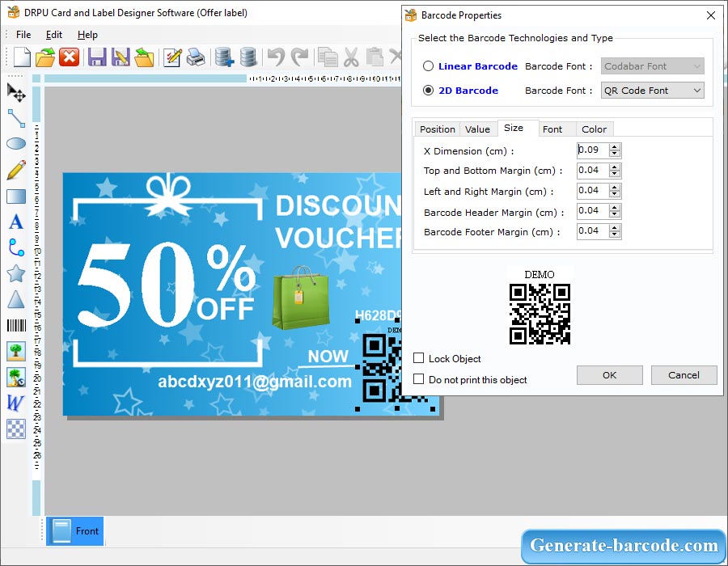
Task: Click the Paste clipboard icon
Action: [375, 57]
